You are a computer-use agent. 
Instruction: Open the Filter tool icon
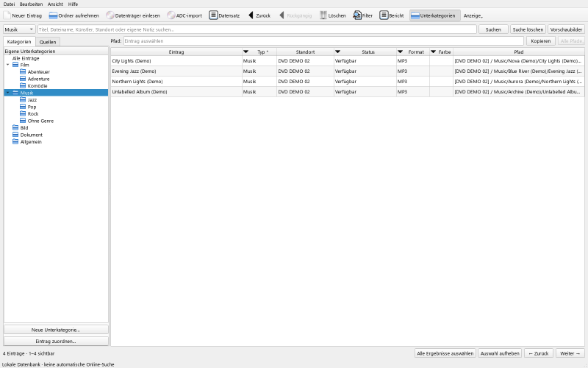357,15
